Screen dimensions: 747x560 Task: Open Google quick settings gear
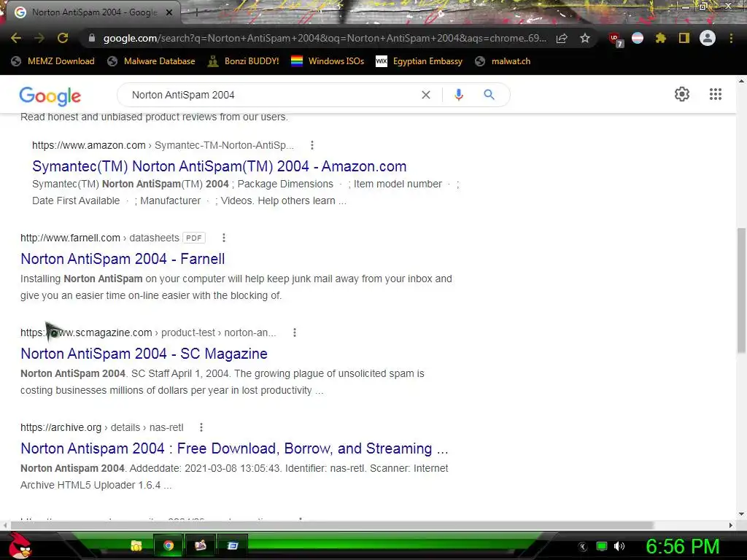pyautogui.click(x=682, y=94)
